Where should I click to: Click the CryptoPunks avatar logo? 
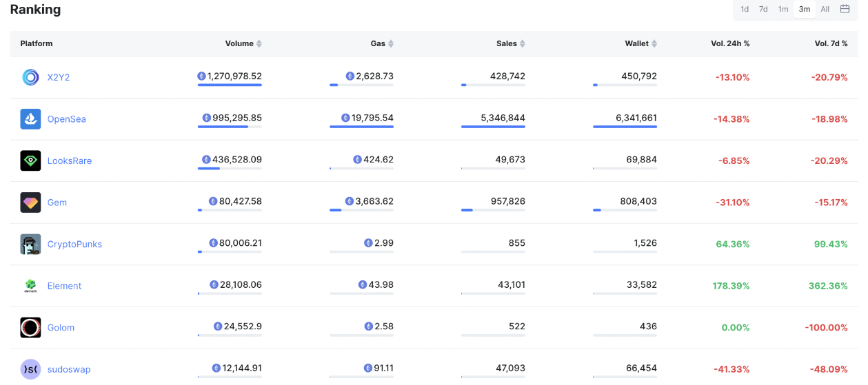click(30, 244)
